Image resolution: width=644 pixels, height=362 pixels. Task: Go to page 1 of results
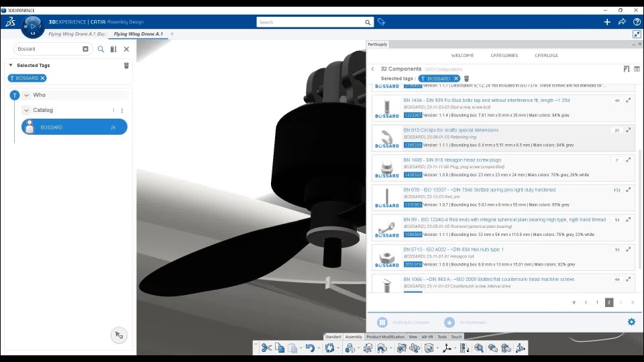tap(597, 302)
